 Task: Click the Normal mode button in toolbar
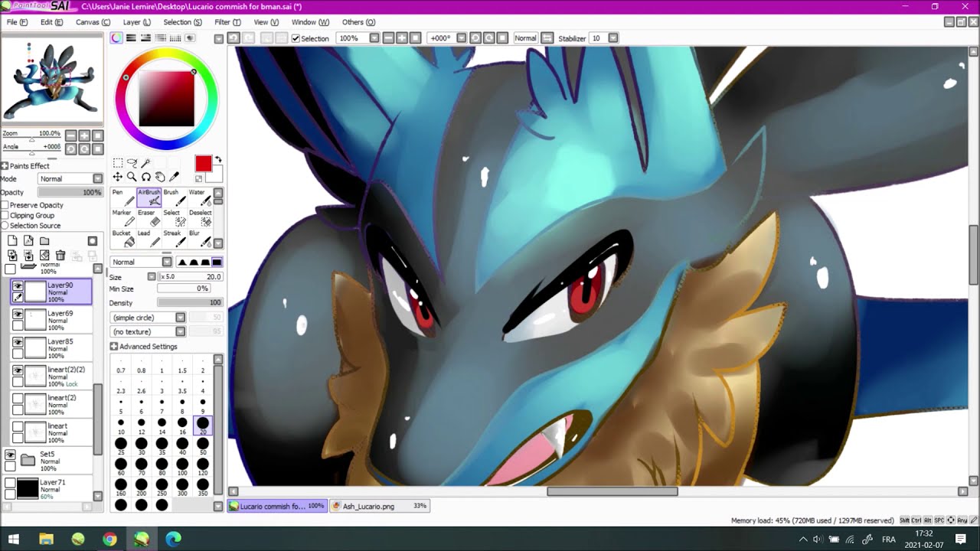click(525, 38)
